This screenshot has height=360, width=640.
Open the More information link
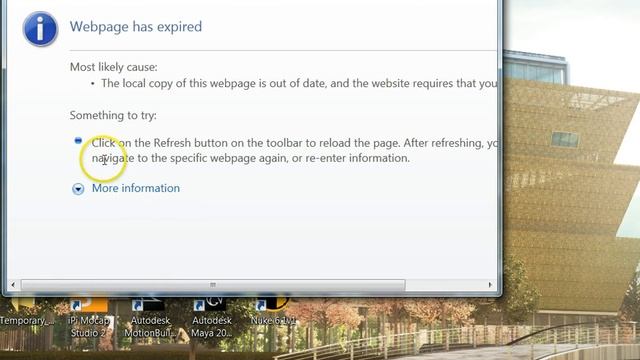(136, 188)
